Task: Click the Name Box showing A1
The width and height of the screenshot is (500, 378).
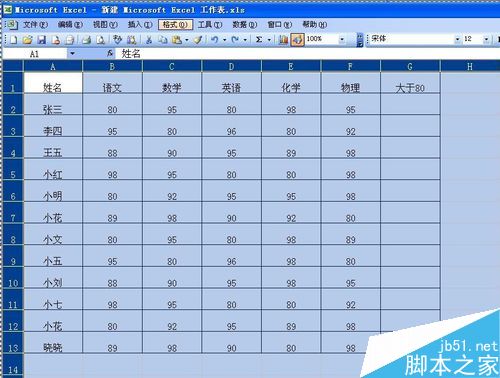Action: [35, 53]
